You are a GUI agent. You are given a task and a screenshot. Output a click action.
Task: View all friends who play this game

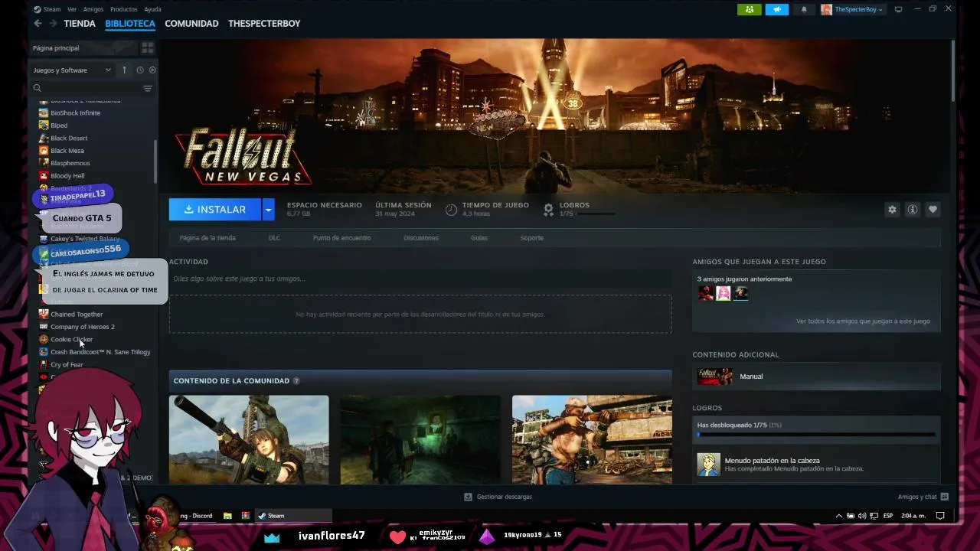tap(863, 321)
